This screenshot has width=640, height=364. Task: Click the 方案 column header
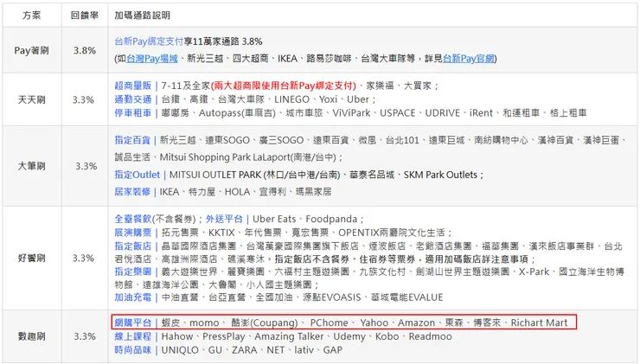point(32,15)
